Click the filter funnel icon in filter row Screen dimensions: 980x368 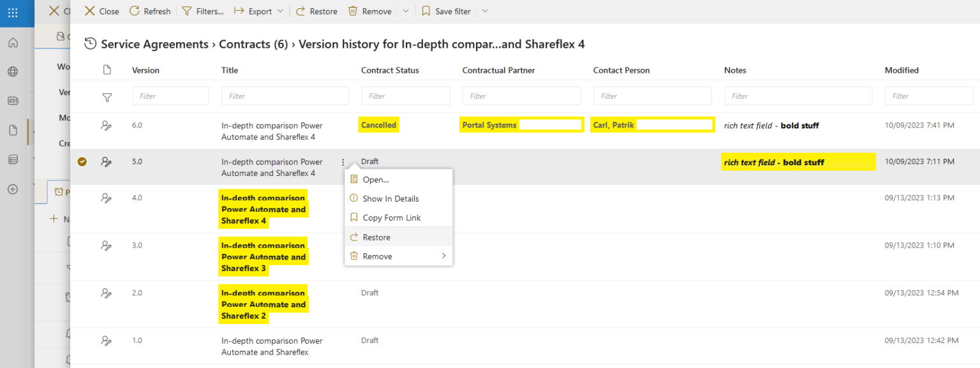pos(107,97)
